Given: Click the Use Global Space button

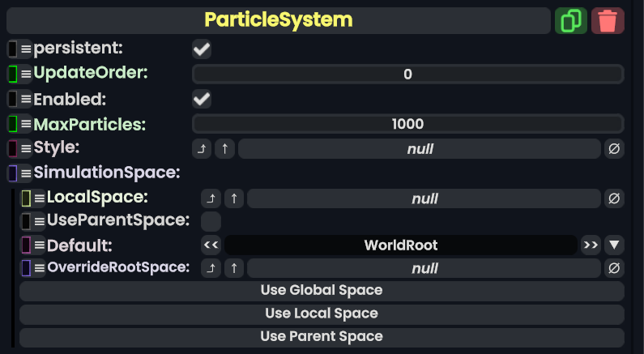Looking at the screenshot, I should [322, 291].
